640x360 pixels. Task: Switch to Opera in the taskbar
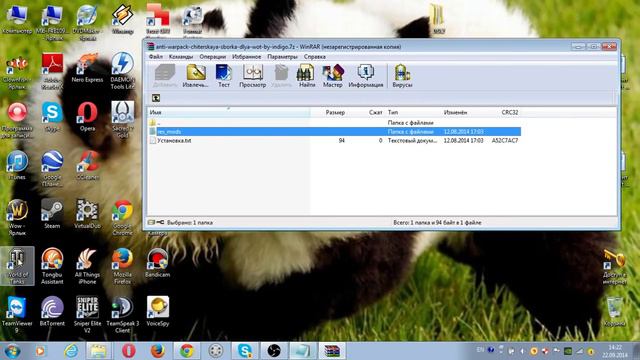click(x=129, y=351)
